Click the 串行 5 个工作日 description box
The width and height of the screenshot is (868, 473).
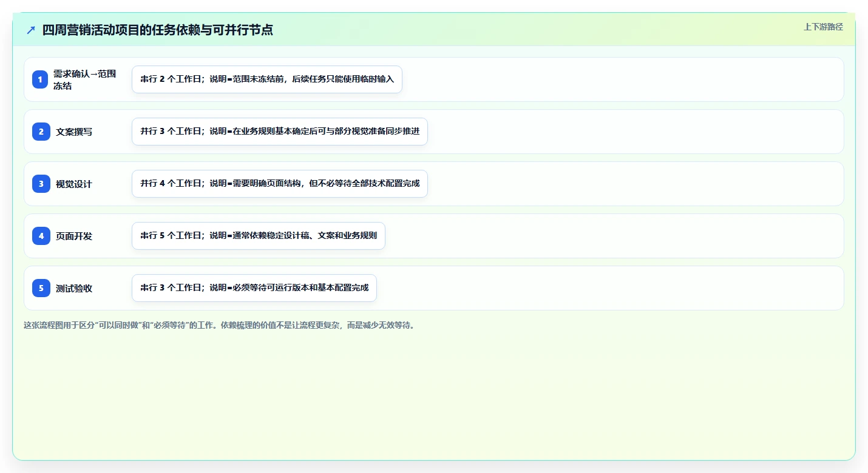click(x=259, y=236)
